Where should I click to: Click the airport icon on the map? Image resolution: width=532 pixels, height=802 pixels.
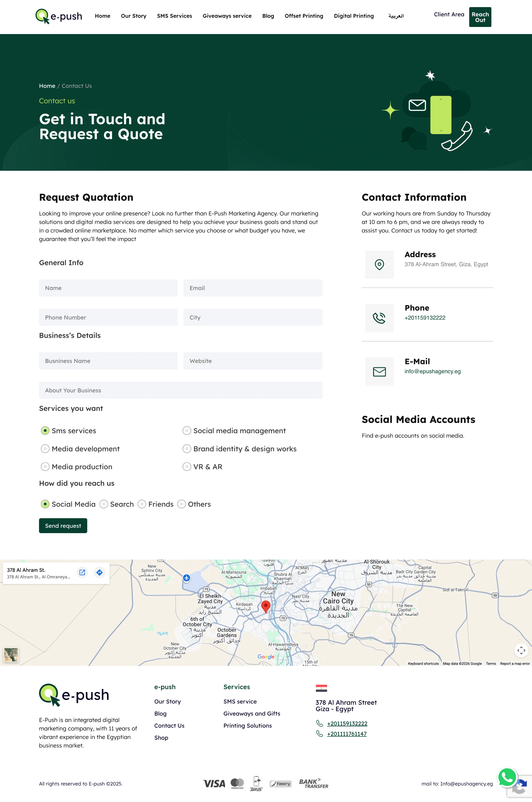click(x=187, y=577)
